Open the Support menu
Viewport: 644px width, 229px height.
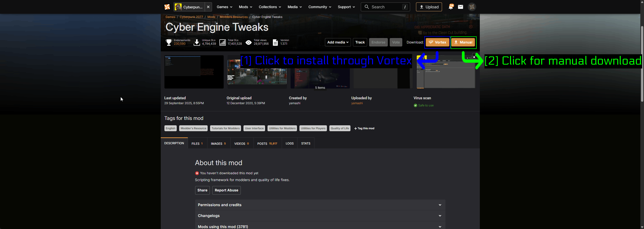346,7
